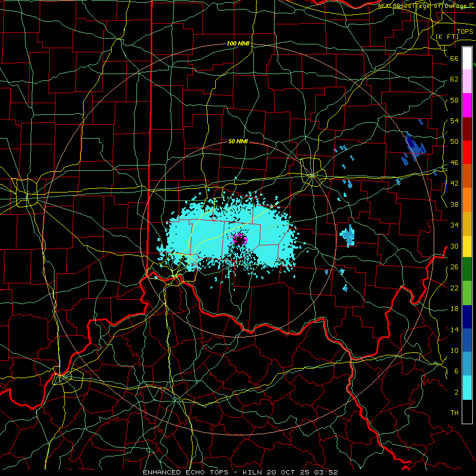Click the legend value 30

(x=454, y=246)
